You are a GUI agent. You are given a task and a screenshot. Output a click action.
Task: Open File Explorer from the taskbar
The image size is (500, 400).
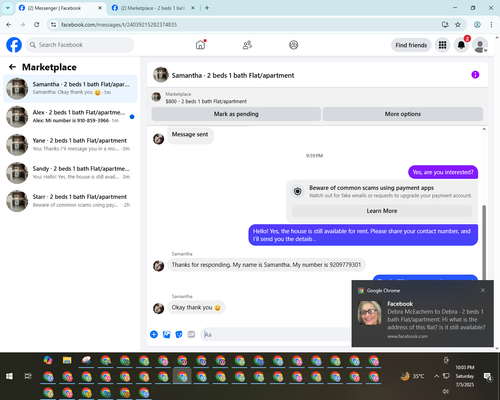[67, 360]
